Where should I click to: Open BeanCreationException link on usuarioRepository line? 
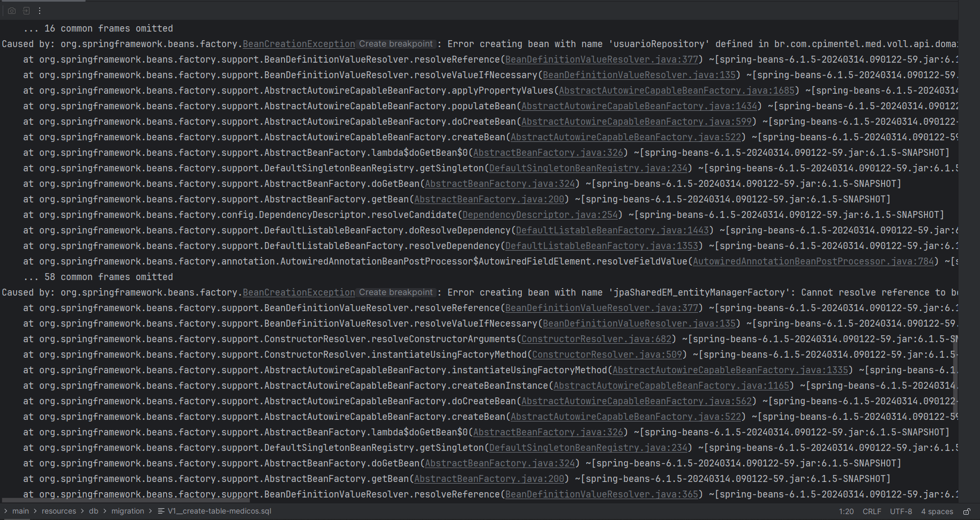point(299,44)
